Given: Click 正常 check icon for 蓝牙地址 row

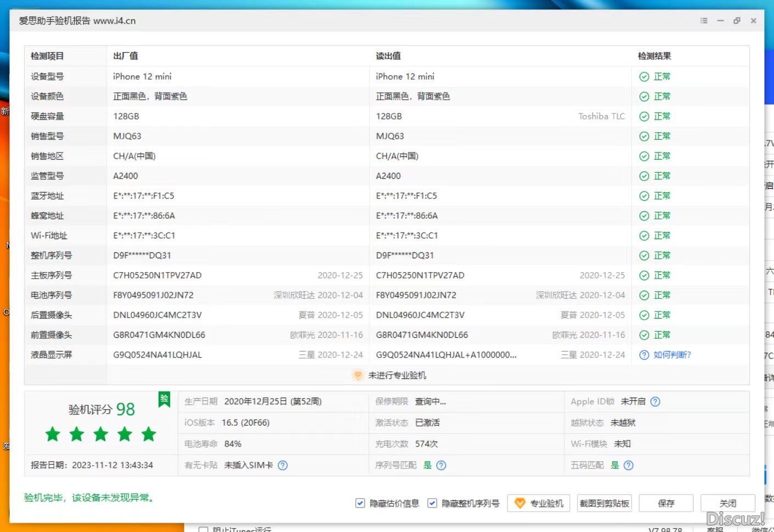Looking at the screenshot, I should pos(644,196).
